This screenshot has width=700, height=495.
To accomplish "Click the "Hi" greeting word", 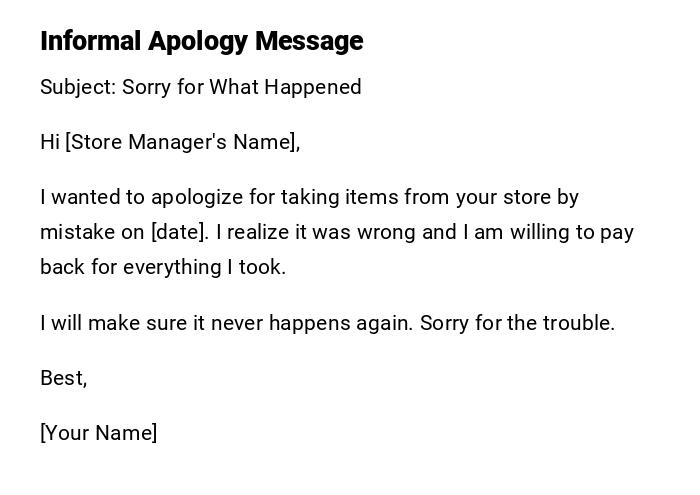I will [50, 142].
